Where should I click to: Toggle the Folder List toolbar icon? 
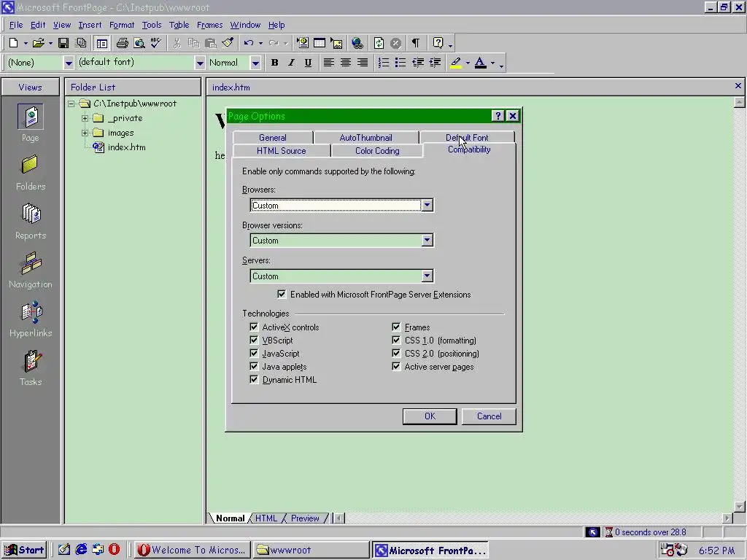(101, 43)
